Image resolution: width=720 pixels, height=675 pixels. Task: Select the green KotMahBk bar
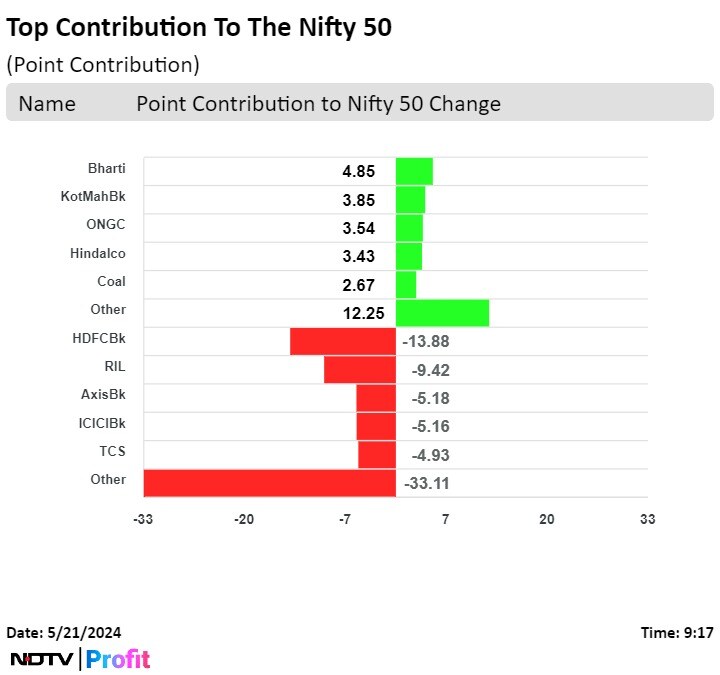pos(410,199)
